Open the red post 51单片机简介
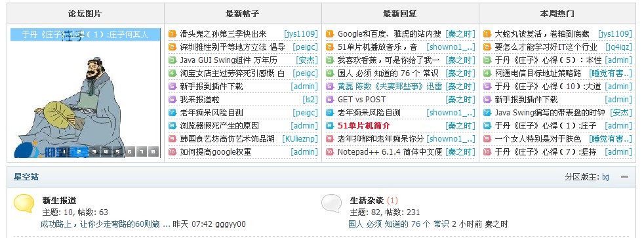Viewport: 644px width, 238px height. point(363,126)
